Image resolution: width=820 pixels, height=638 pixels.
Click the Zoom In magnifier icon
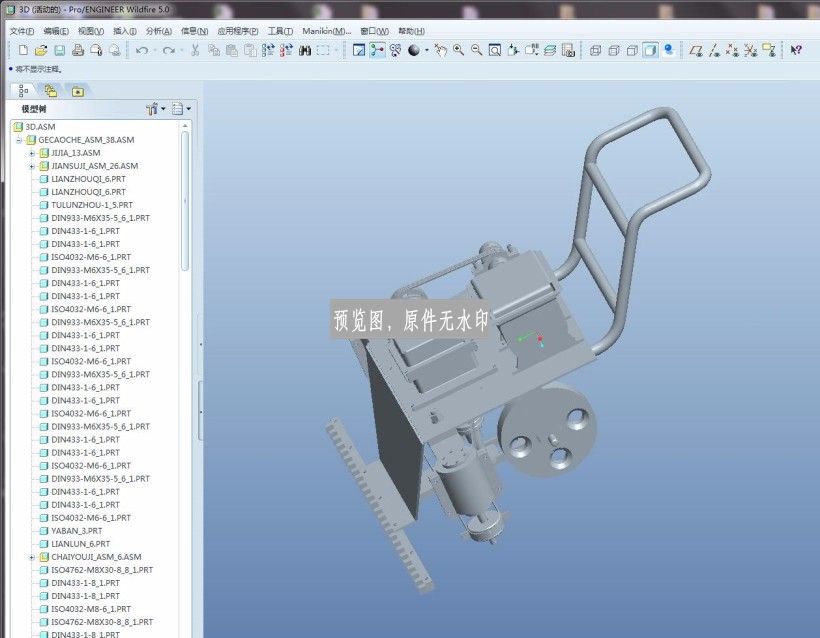pos(459,50)
